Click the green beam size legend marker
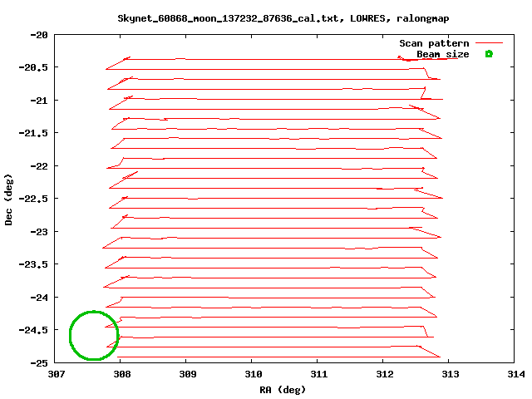The width and height of the screenshot is (532, 399). click(x=489, y=54)
